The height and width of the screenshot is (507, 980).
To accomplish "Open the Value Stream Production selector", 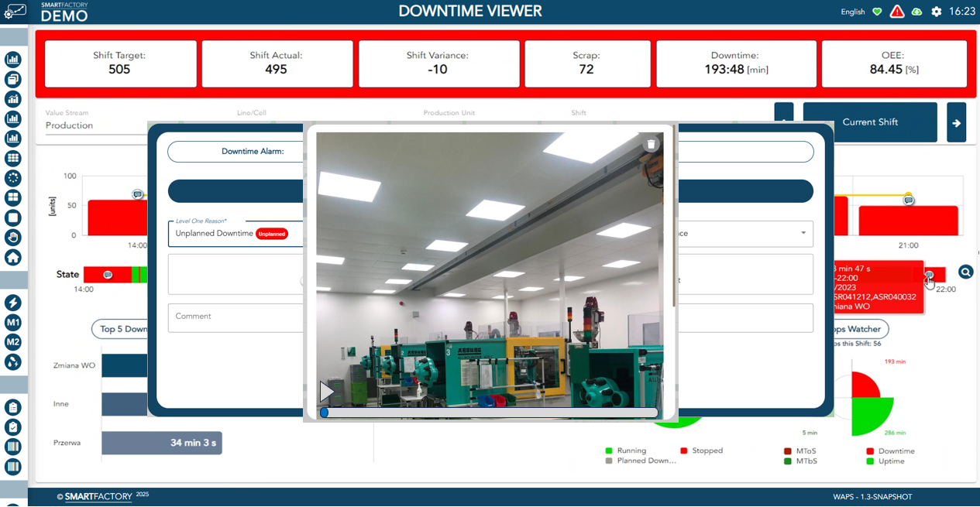I will coord(93,125).
